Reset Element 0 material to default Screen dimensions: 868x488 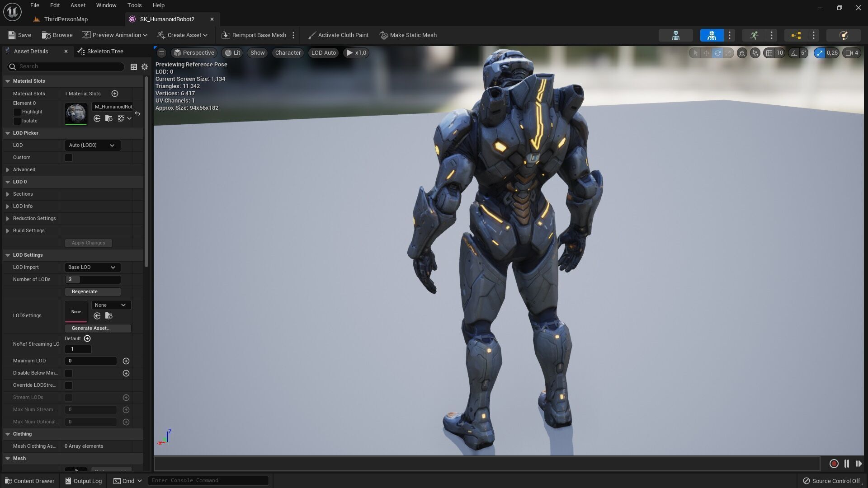[x=137, y=113]
